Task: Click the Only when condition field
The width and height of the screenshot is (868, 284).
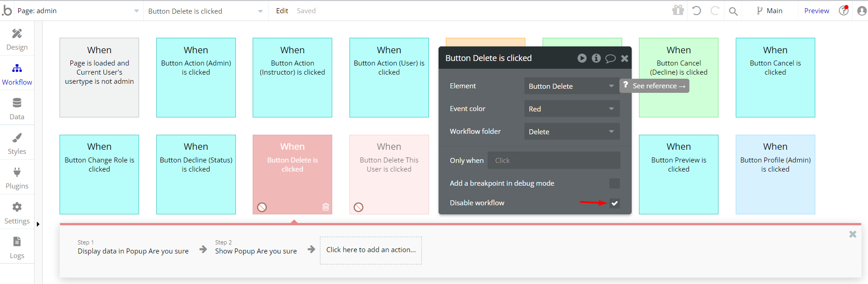Action: pyautogui.click(x=554, y=160)
